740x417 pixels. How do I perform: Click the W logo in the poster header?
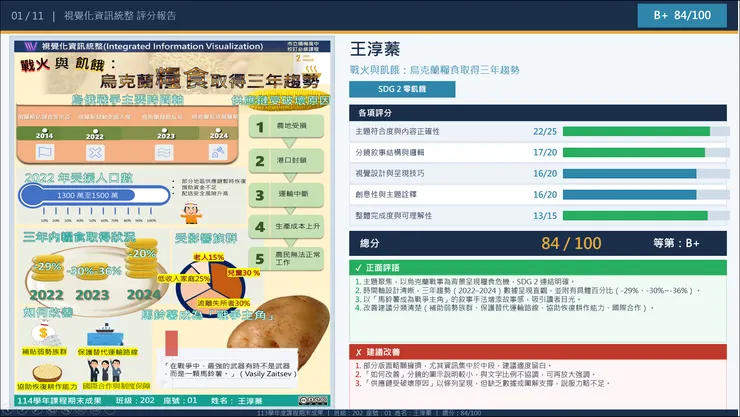[30, 46]
